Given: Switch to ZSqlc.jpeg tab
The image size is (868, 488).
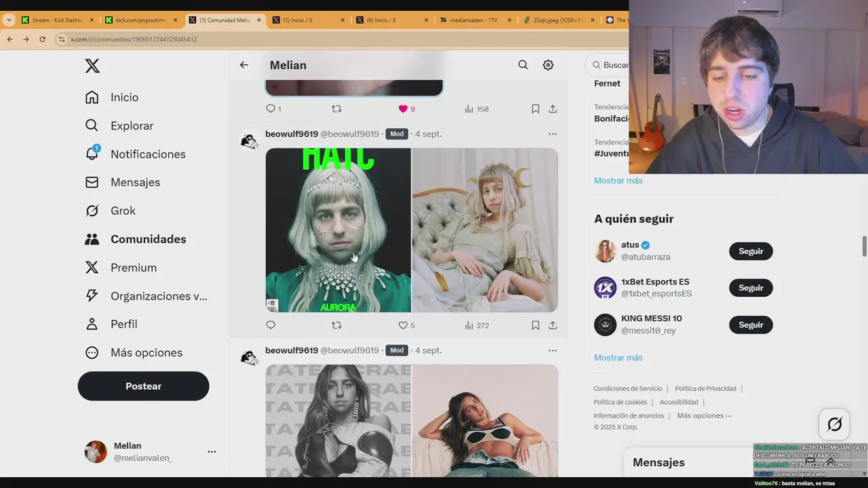Looking at the screenshot, I should (x=558, y=20).
